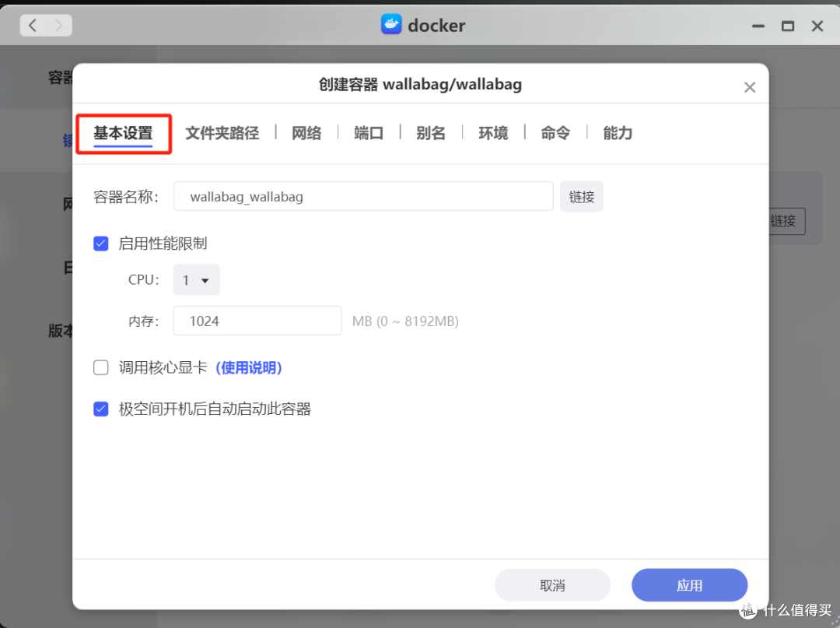This screenshot has width=840, height=628.
Task: Edit the container name field wallabag_wallabag
Action: pos(363,197)
